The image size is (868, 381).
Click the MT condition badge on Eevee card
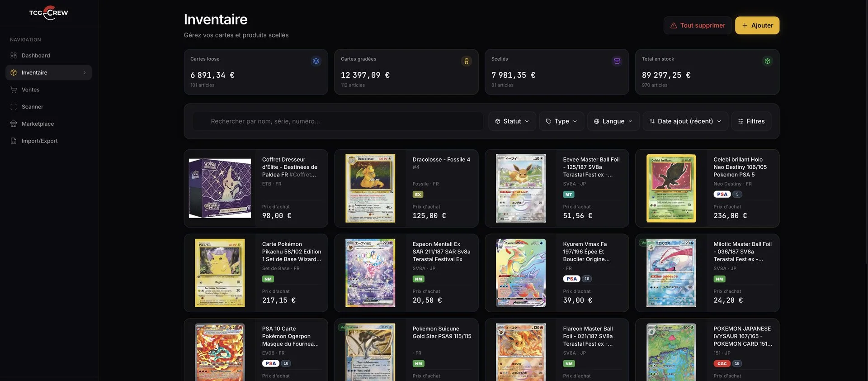coord(569,194)
